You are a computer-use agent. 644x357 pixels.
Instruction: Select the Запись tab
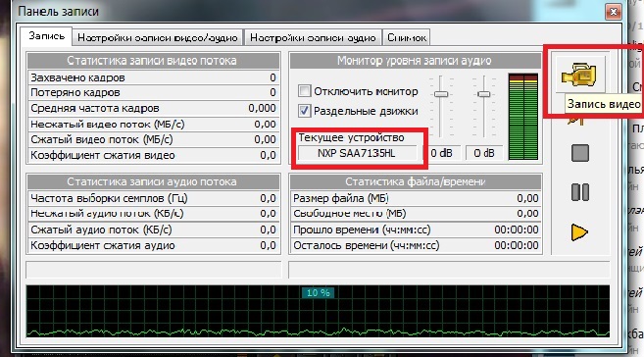click(x=46, y=36)
